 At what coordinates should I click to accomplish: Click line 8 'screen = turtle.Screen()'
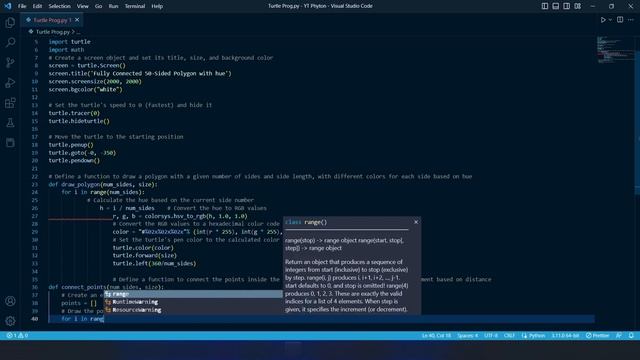click(87, 65)
